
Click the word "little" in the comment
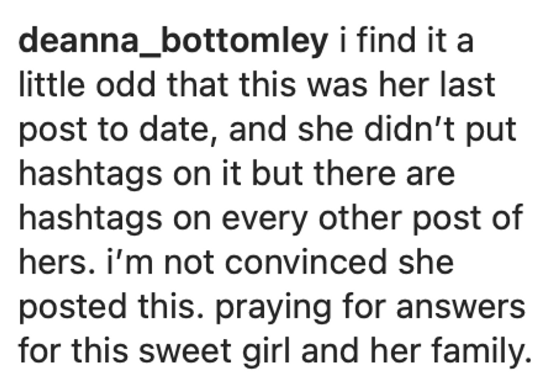tap(52, 85)
